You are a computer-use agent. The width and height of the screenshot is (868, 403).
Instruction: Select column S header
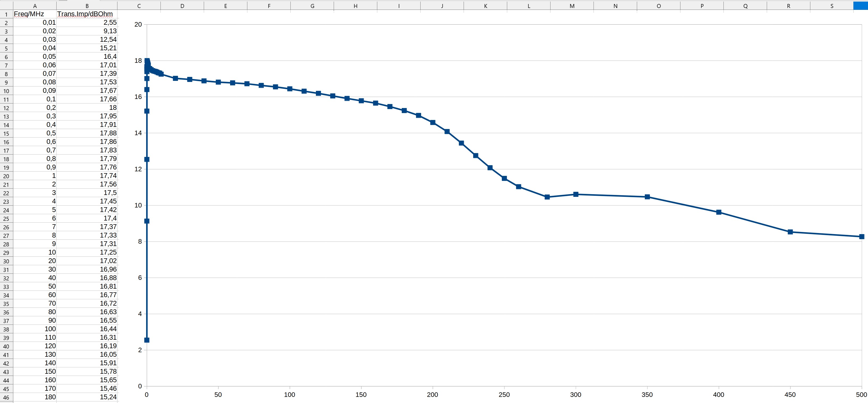832,6
